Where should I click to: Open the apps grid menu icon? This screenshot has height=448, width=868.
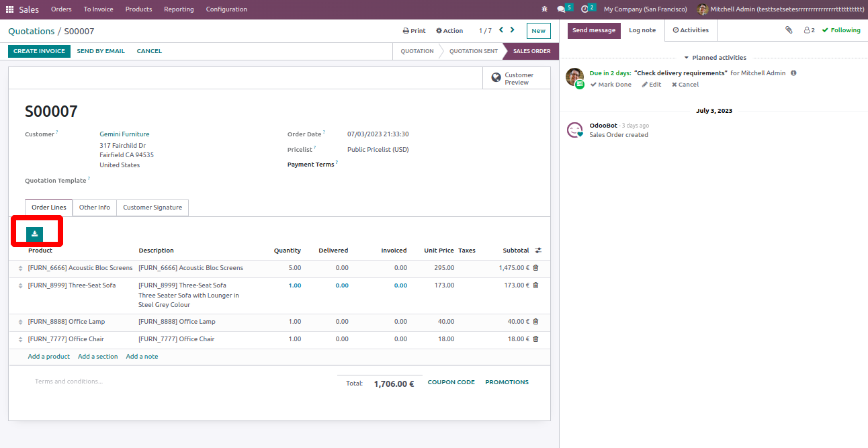[x=9, y=9]
